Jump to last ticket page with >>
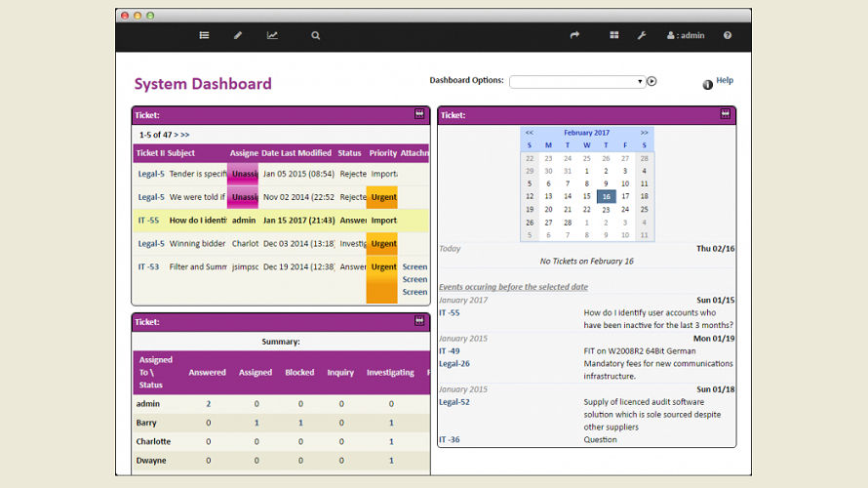 (x=185, y=135)
